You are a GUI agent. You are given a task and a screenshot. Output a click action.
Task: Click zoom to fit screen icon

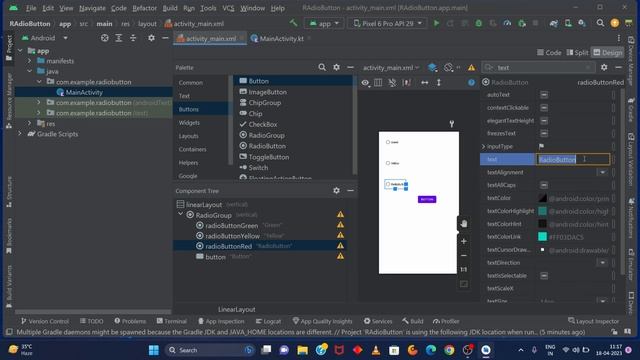point(464,284)
